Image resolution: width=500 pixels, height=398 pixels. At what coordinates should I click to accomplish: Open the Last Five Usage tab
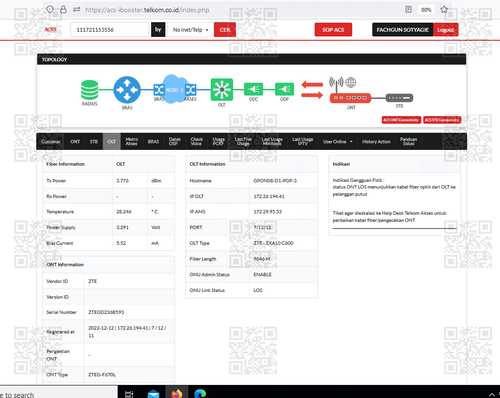coord(243,141)
